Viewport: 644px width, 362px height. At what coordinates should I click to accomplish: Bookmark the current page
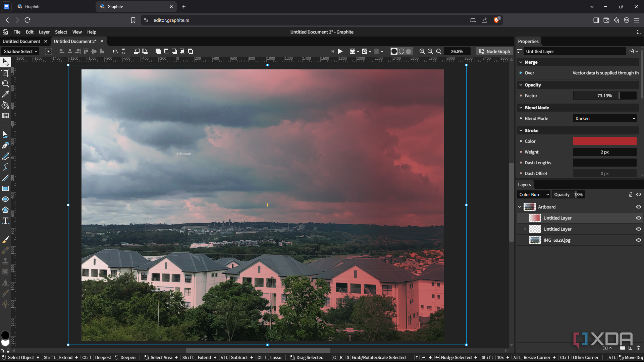click(133, 20)
